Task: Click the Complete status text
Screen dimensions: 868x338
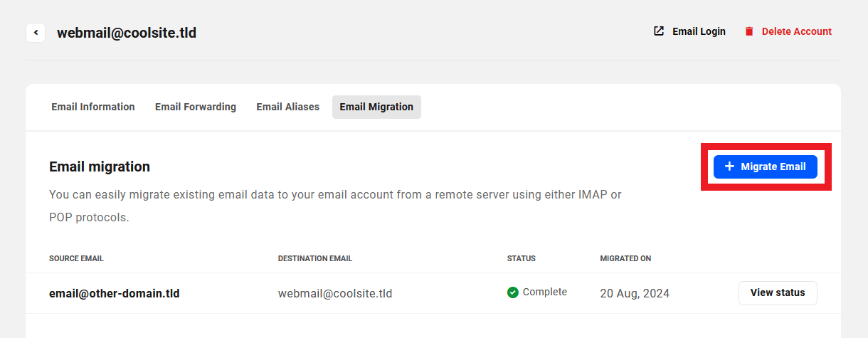Action: click(545, 292)
